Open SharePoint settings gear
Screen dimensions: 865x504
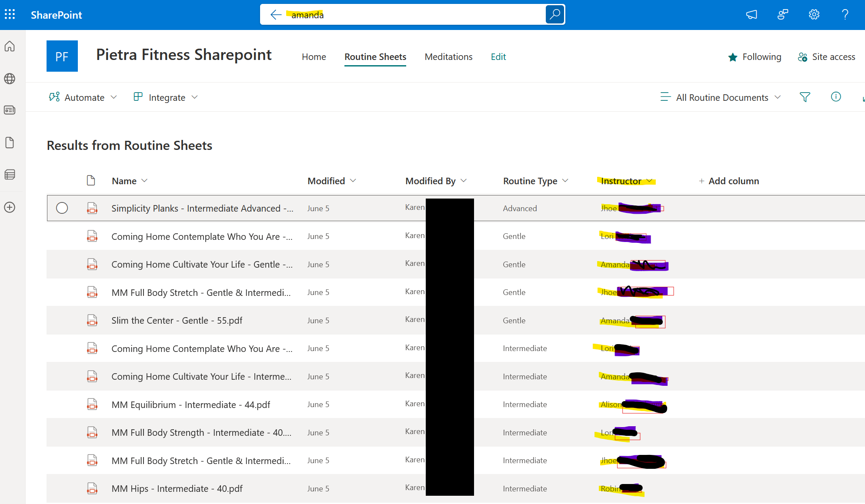pos(814,14)
